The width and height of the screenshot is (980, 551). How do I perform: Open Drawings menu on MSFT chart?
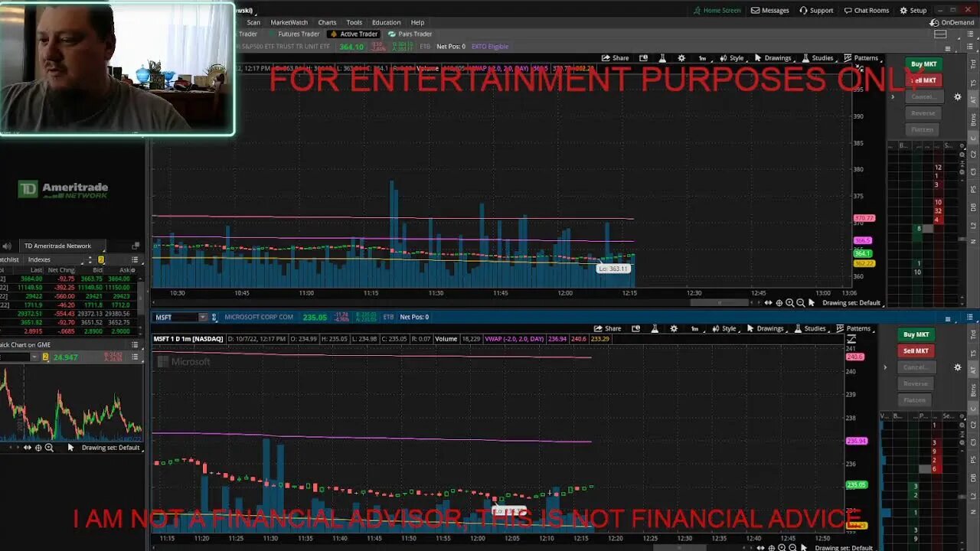[765, 329]
